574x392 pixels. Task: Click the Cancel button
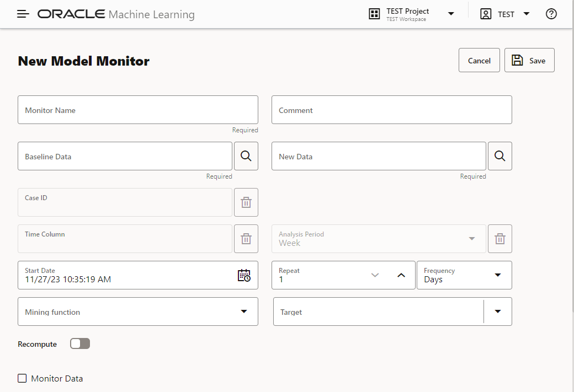[x=479, y=61]
